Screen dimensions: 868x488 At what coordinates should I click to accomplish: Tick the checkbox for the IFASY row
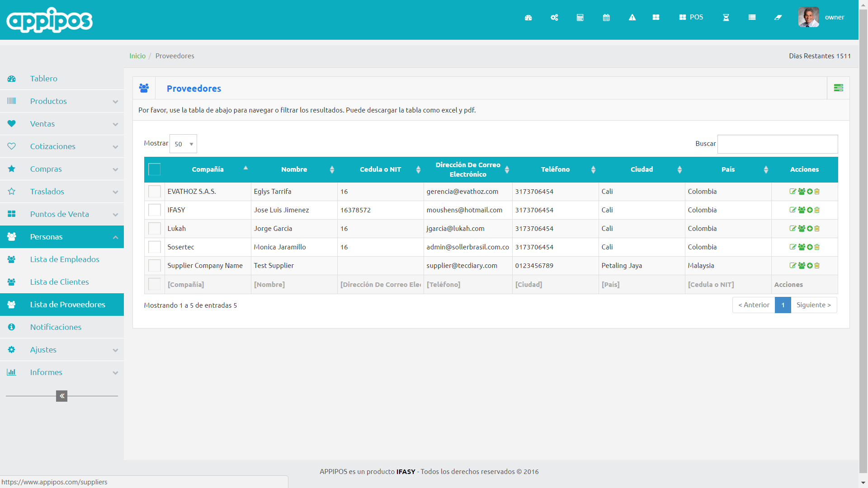coord(154,210)
